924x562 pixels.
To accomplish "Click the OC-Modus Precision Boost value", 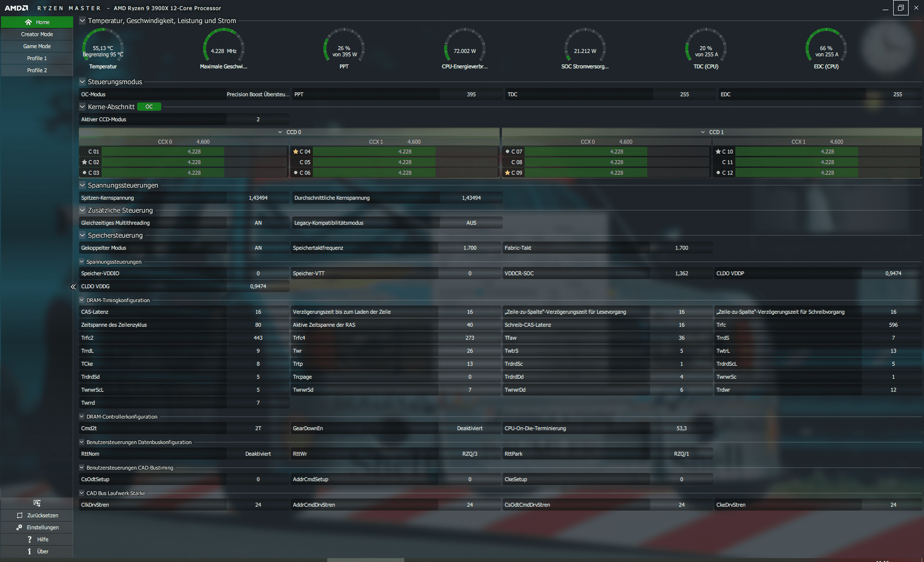I will click(258, 94).
